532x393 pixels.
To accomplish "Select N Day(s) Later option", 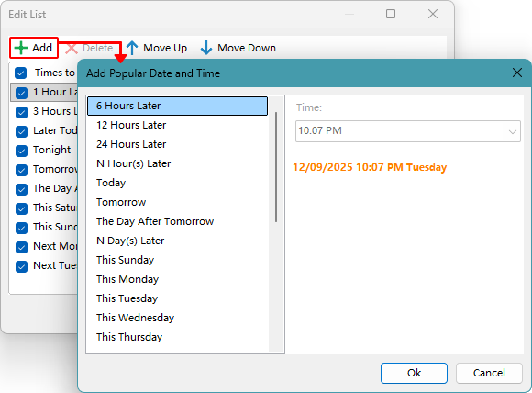I will coord(177,241).
